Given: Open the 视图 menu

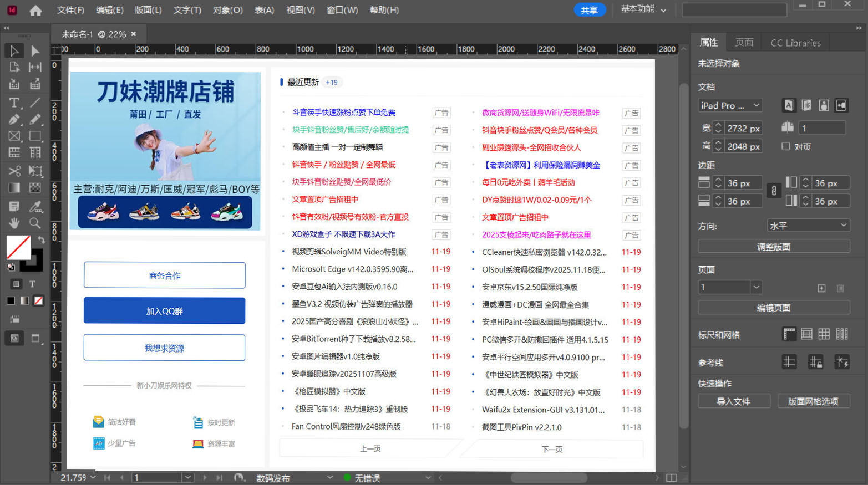Looking at the screenshot, I should click(x=301, y=9).
